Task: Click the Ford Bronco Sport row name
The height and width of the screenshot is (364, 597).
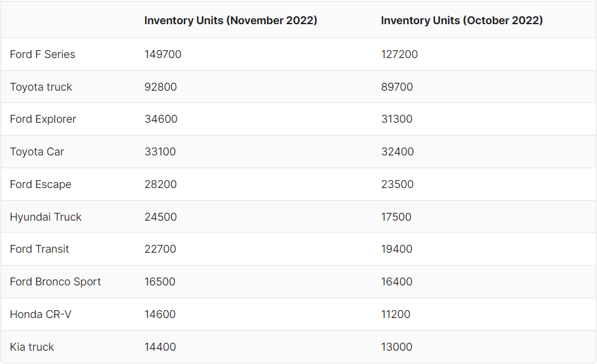Action: click(56, 282)
